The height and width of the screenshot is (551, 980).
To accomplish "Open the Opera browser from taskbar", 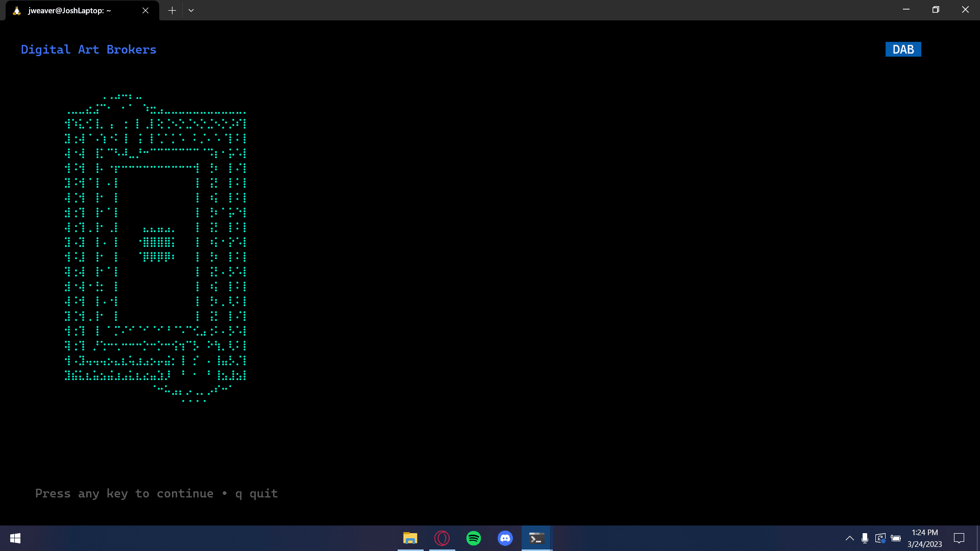I will (x=442, y=538).
